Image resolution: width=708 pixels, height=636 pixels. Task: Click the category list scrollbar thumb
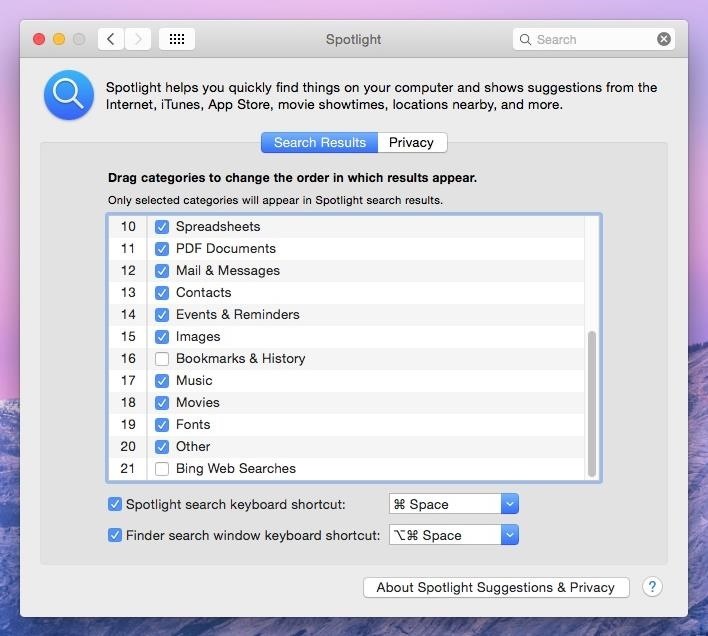592,404
